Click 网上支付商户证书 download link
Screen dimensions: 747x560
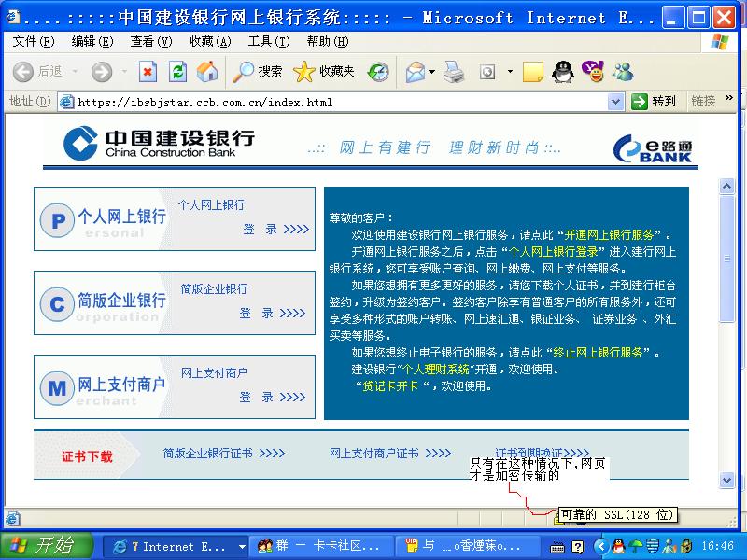click(x=390, y=453)
